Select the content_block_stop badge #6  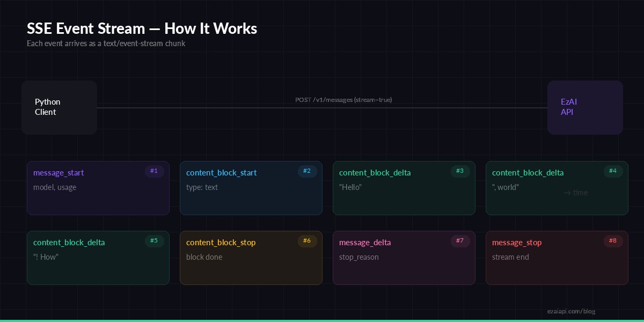(x=308, y=241)
